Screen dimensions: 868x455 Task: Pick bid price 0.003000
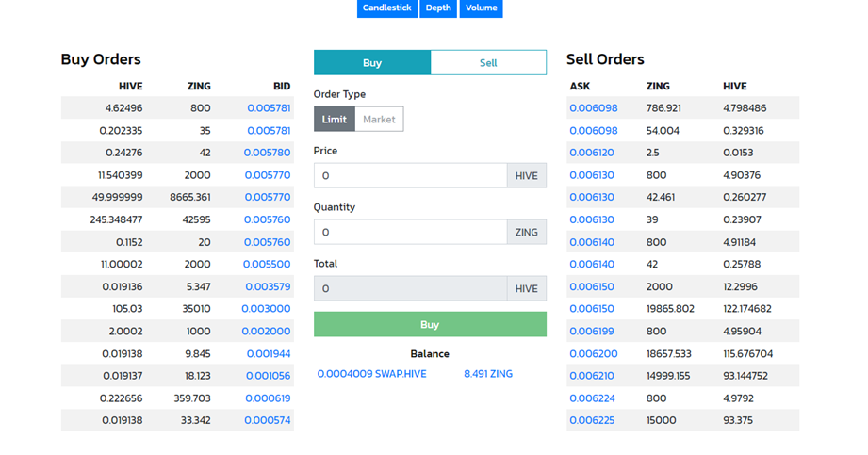(266, 309)
